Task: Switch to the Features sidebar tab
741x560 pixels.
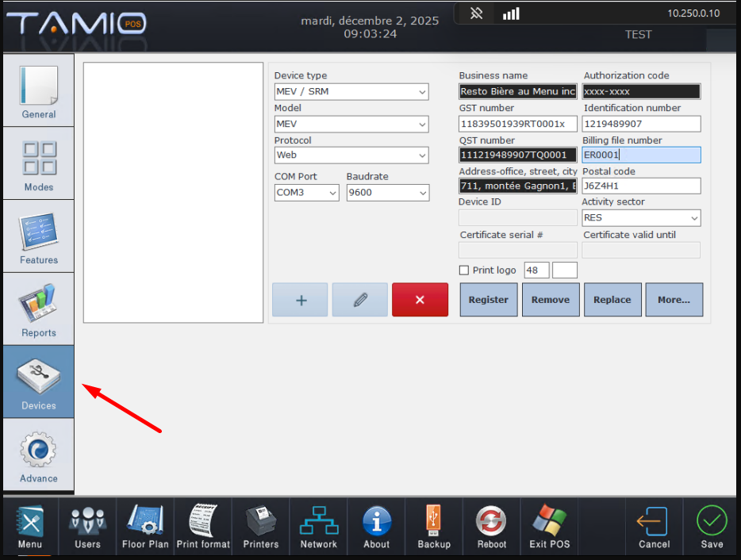Action: click(x=39, y=236)
